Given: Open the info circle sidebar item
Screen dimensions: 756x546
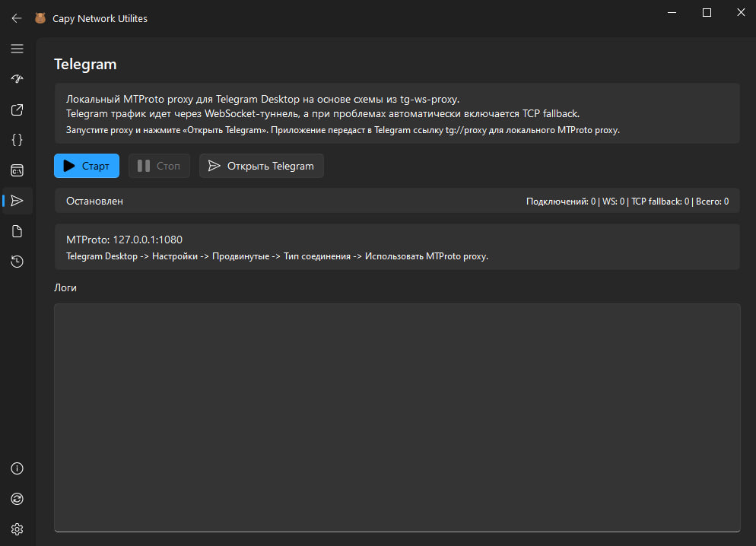Looking at the screenshot, I should 17,468.
